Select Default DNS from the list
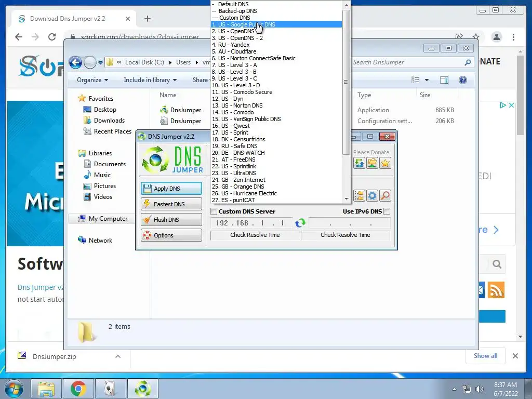 pos(276,4)
